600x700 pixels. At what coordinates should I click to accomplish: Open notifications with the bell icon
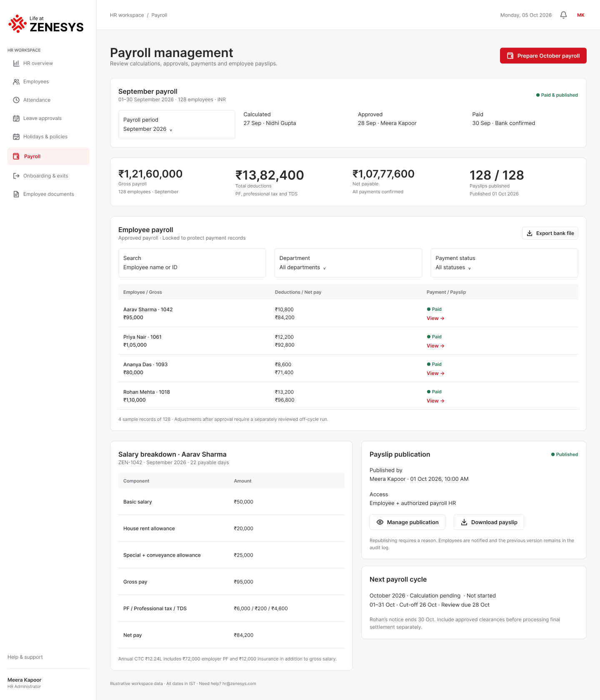click(563, 15)
